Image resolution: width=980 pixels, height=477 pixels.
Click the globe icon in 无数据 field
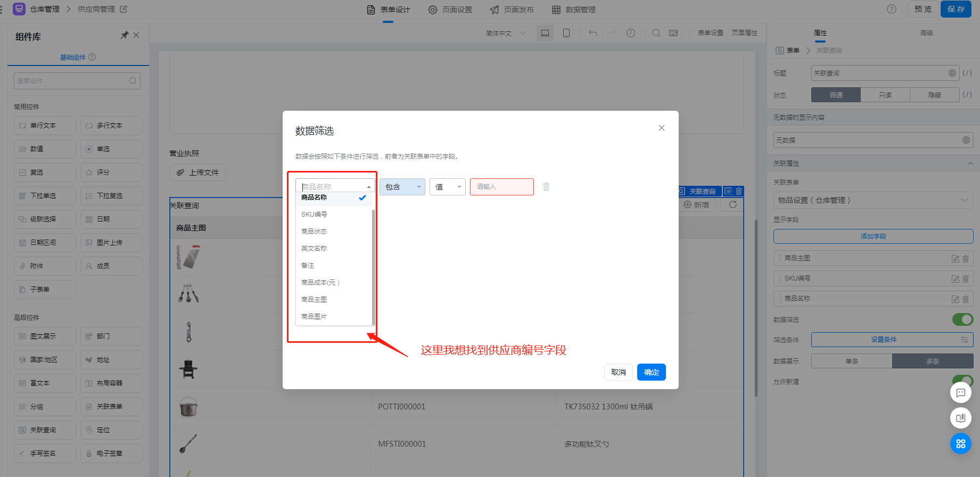[x=966, y=140]
